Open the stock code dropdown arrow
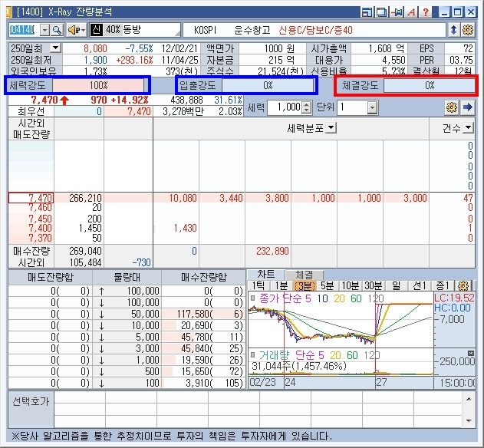This screenshot has height=448, width=484. coord(45,30)
